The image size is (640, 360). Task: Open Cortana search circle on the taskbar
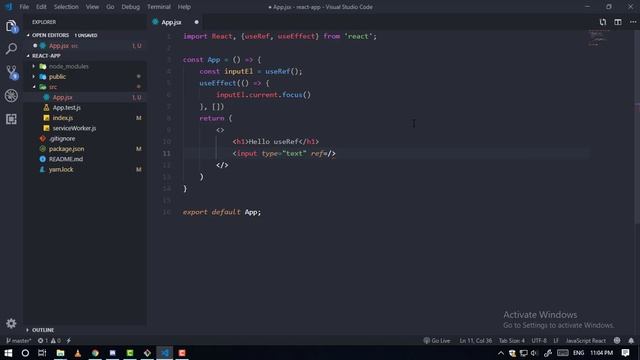click(25, 353)
